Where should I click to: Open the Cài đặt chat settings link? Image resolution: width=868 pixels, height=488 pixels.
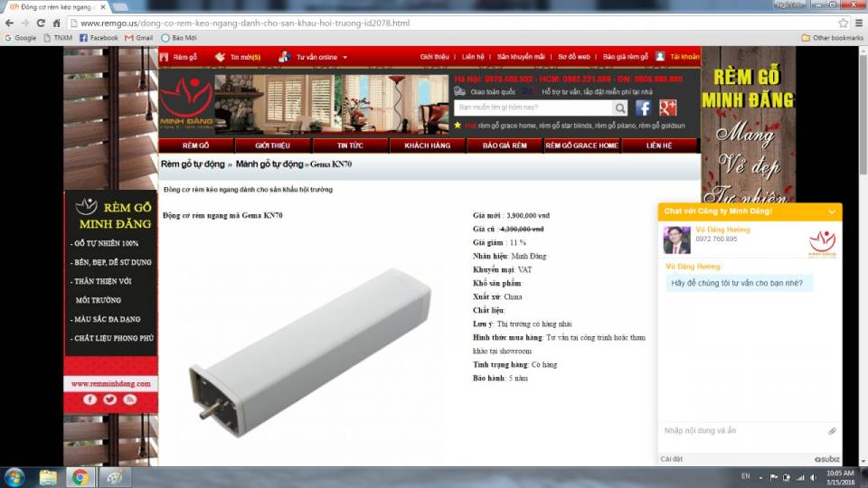672,459
